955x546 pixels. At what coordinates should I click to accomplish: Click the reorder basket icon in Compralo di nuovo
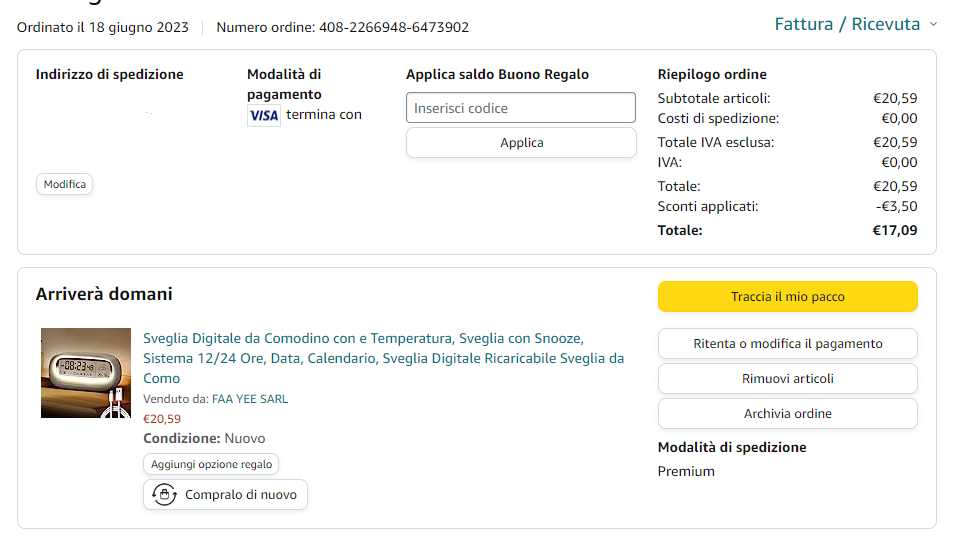163,494
